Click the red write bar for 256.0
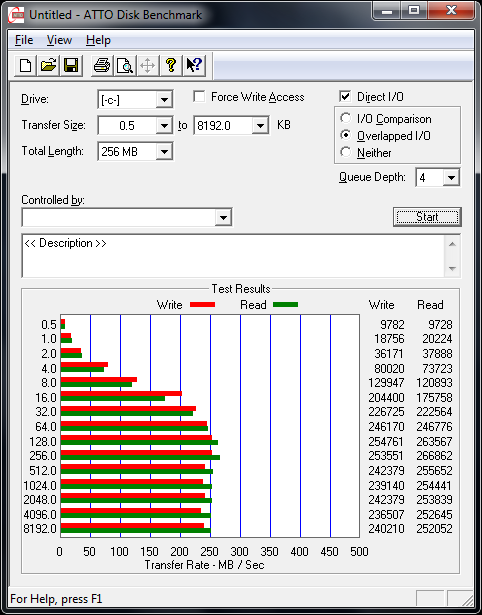 136,453
